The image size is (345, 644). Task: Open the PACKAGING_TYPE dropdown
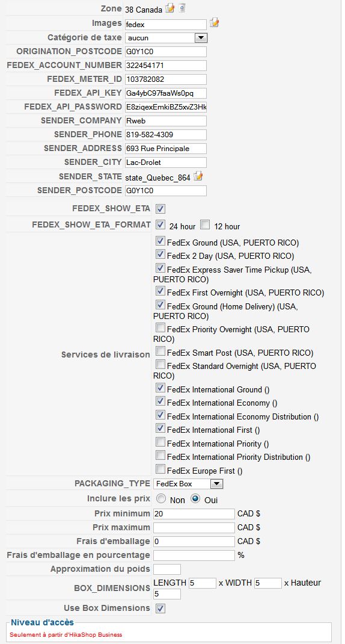pos(188,484)
